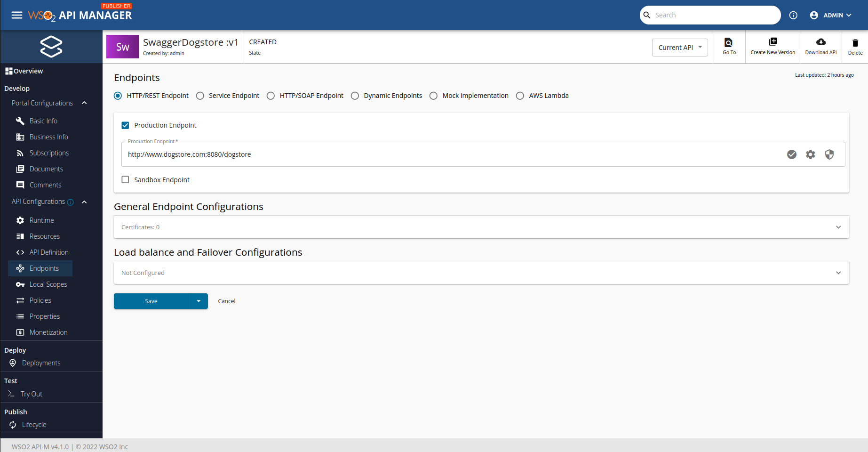Uncheck the Production Endpoint checkbox

pos(125,125)
